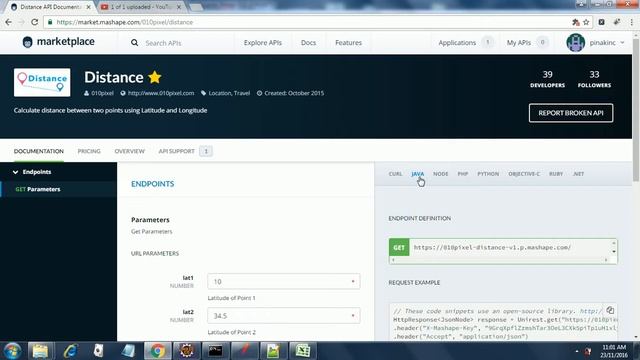
Task: Open the Windows Start button
Action: click(12, 351)
